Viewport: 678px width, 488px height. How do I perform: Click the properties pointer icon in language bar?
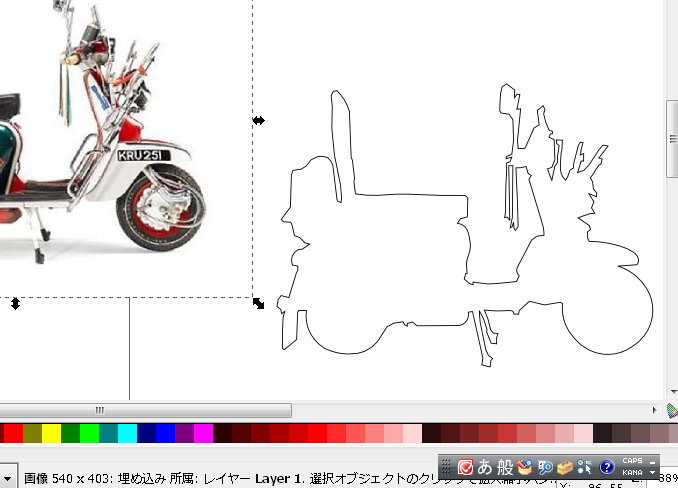(584, 467)
